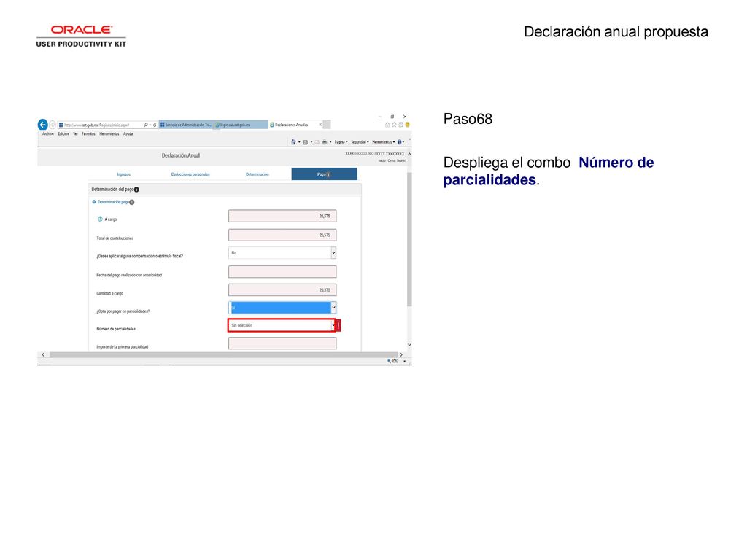Open the Herramientas dropdown in the command bar

(384, 142)
